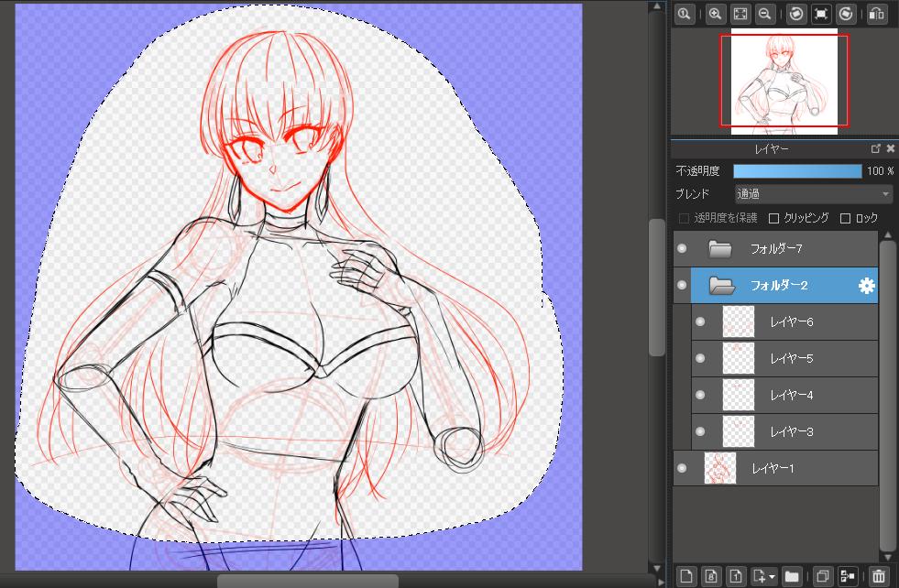The image size is (899, 588).
Task: Undock the レイヤー panel
Action: coord(875,148)
